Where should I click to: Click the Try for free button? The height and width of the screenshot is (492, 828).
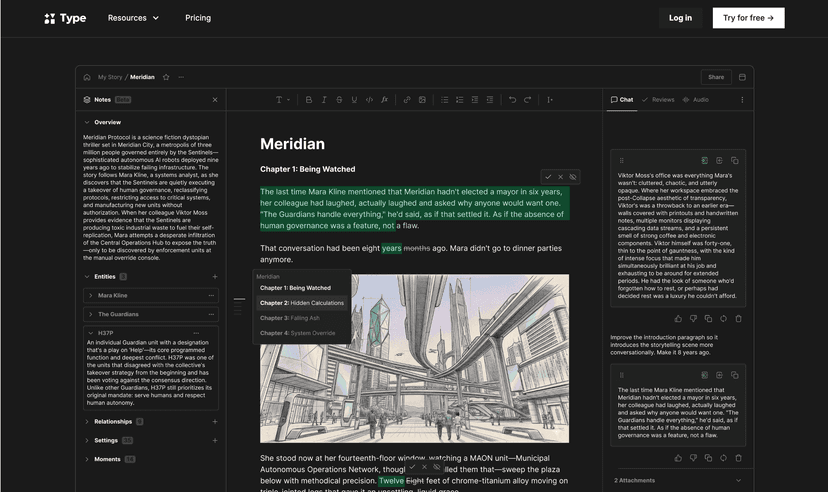(748, 18)
